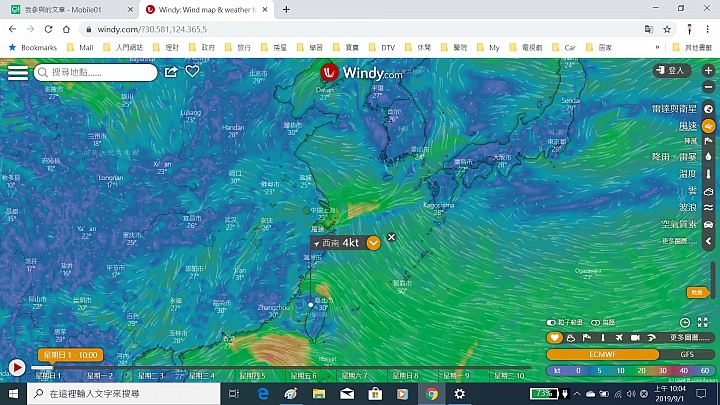Reload the Windy page

(48, 29)
